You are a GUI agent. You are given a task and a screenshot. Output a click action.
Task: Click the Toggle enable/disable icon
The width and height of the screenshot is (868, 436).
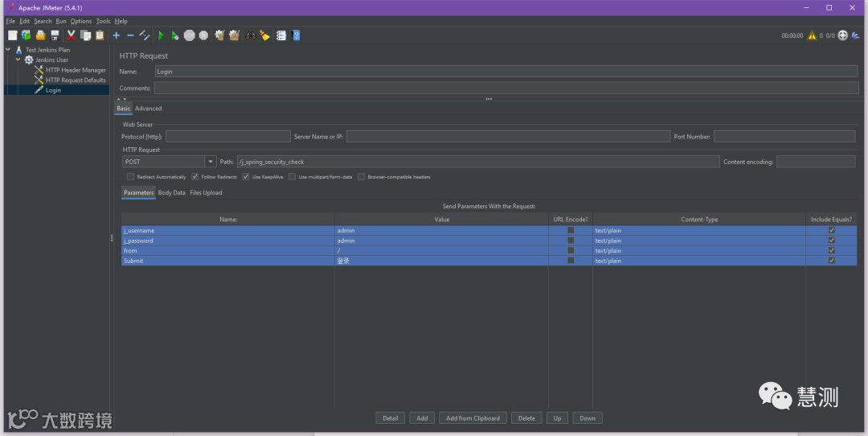145,35
